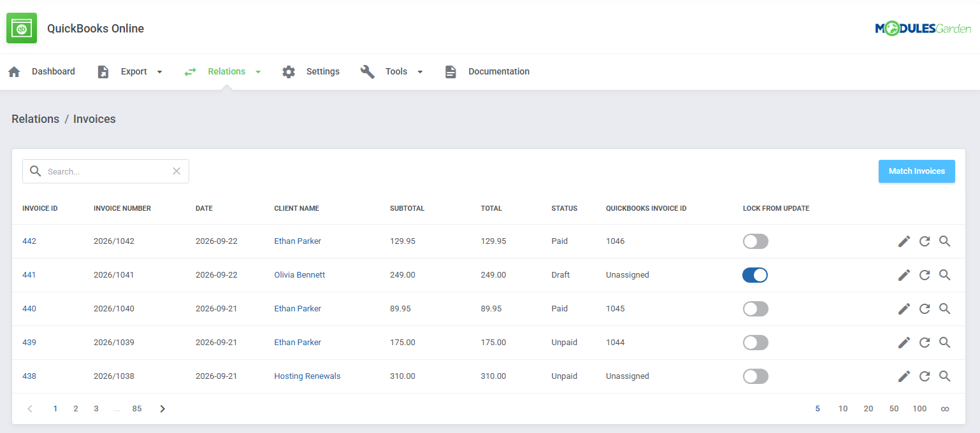Jump to last page 85

(x=137, y=409)
